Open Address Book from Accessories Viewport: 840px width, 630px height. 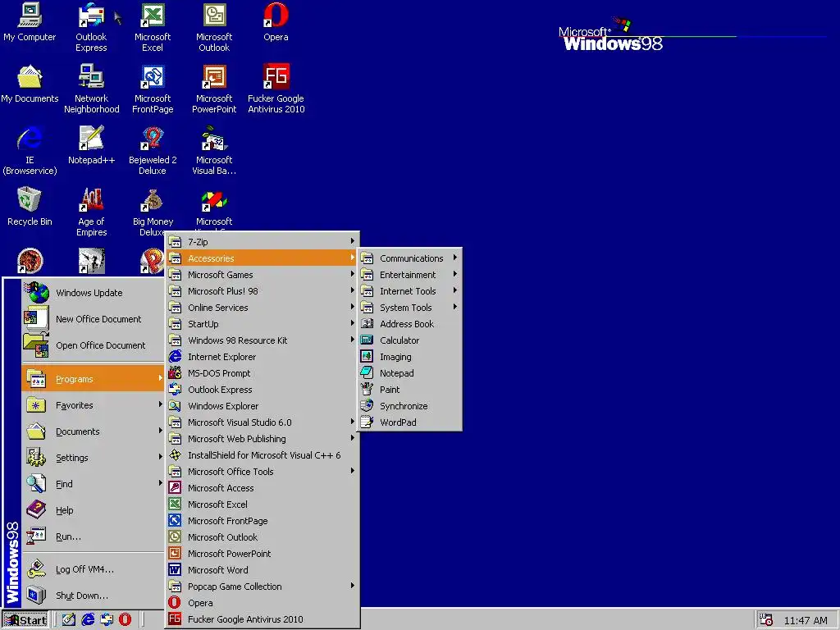tap(410, 323)
